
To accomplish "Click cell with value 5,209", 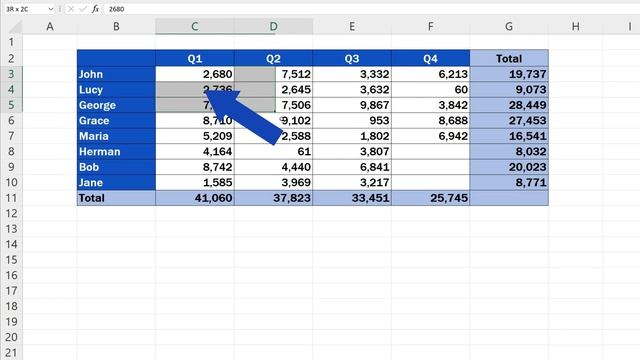I will point(195,136).
